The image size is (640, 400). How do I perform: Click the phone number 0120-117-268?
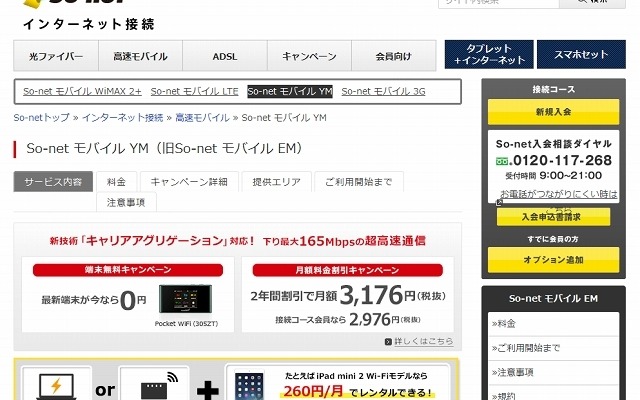[x=562, y=161]
